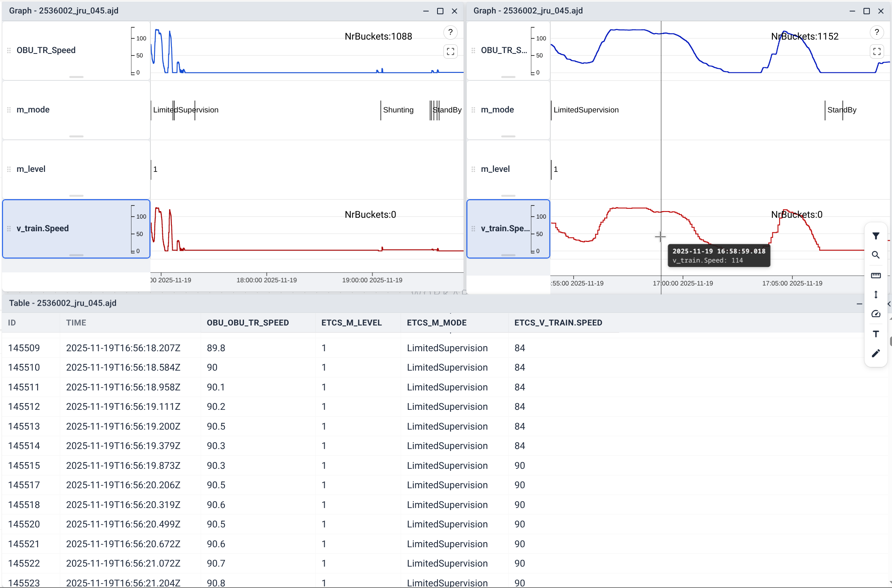The width and height of the screenshot is (892, 588).
Task: Click LimitedSupervision label in right graph
Action: point(586,110)
